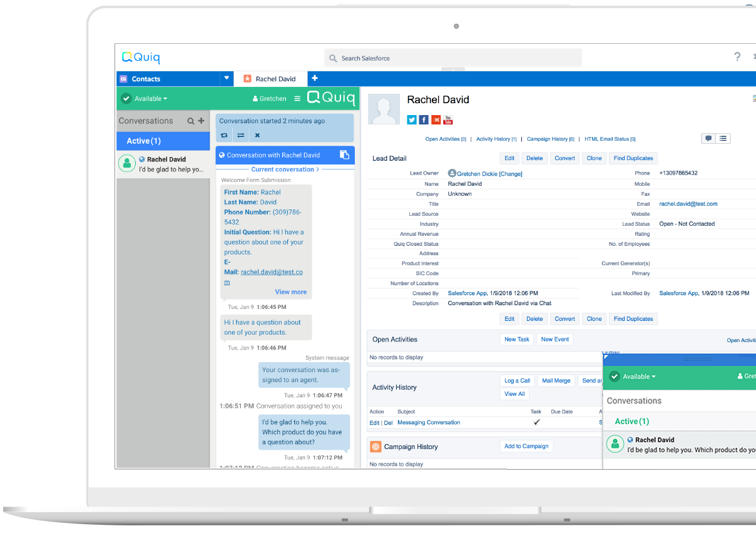Jump to Campaign History [0] link
The width and height of the screenshot is (756, 536).
point(551,139)
